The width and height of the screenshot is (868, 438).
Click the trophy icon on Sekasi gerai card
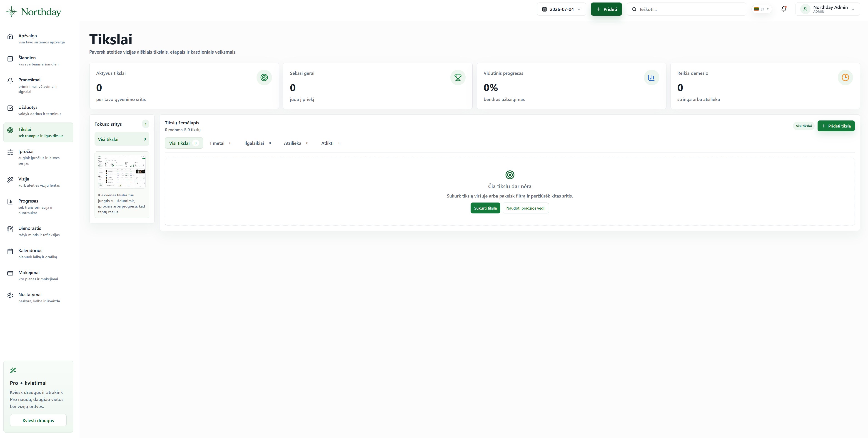tap(458, 78)
